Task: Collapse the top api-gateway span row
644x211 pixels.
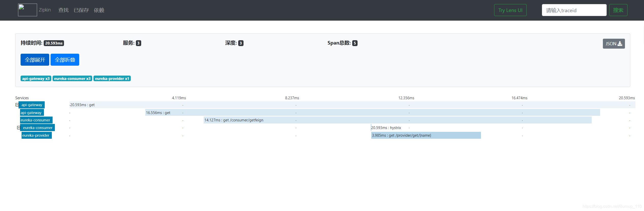Action: click(17, 105)
